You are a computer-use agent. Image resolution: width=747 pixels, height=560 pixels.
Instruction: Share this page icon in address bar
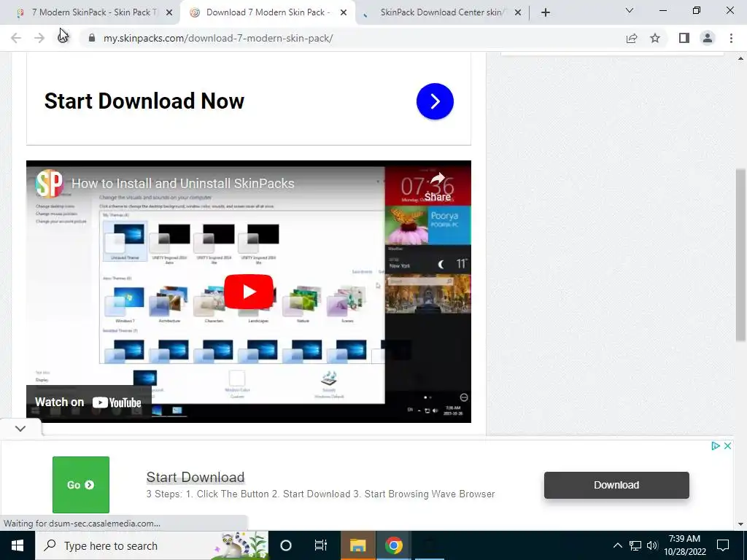632,38
